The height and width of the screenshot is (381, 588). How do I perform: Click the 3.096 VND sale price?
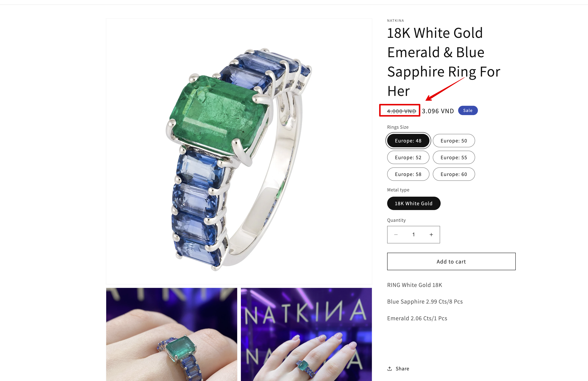[x=438, y=111]
